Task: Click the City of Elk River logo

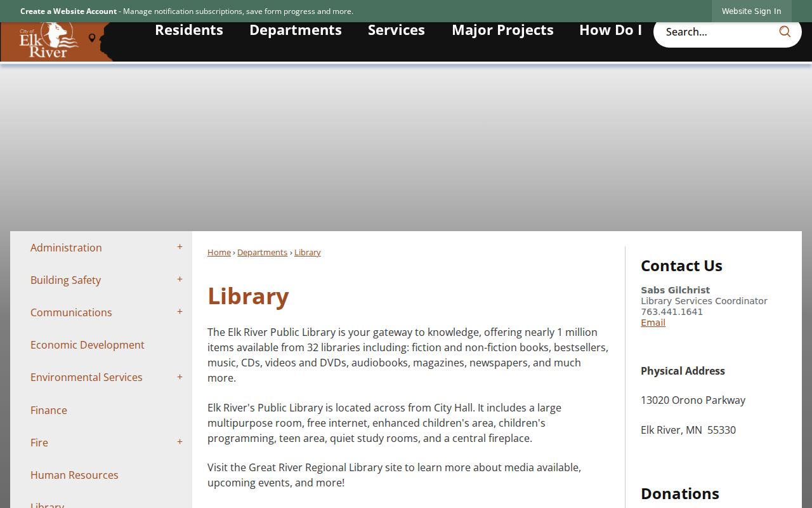Action: tap(49, 41)
